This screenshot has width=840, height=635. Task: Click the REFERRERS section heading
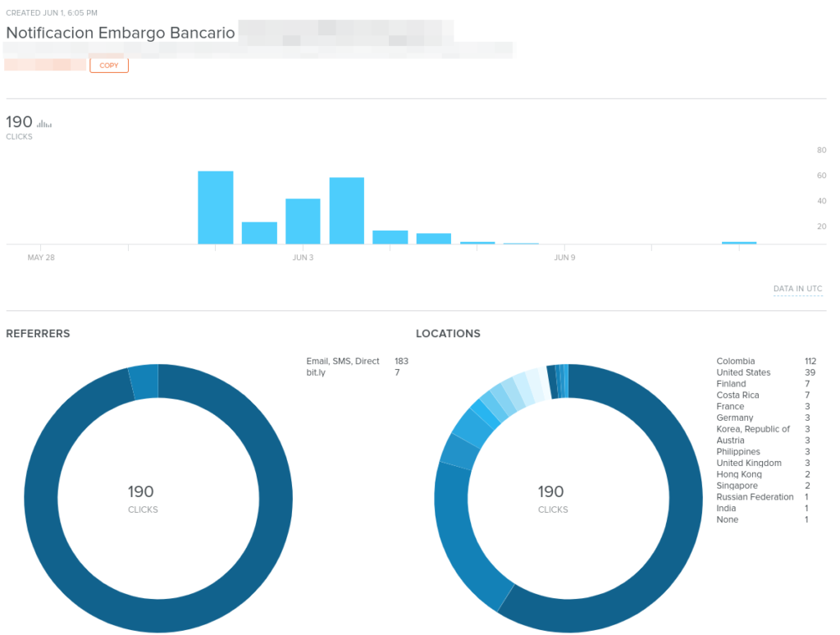(x=38, y=334)
